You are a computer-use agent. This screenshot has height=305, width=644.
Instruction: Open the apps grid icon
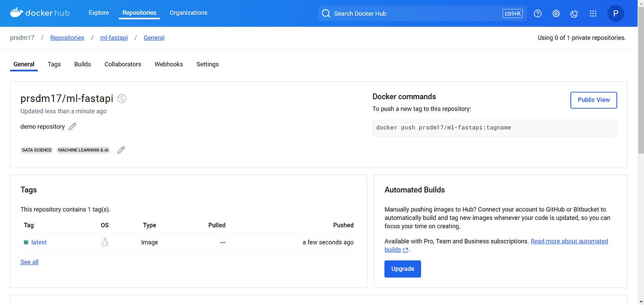tap(593, 13)
